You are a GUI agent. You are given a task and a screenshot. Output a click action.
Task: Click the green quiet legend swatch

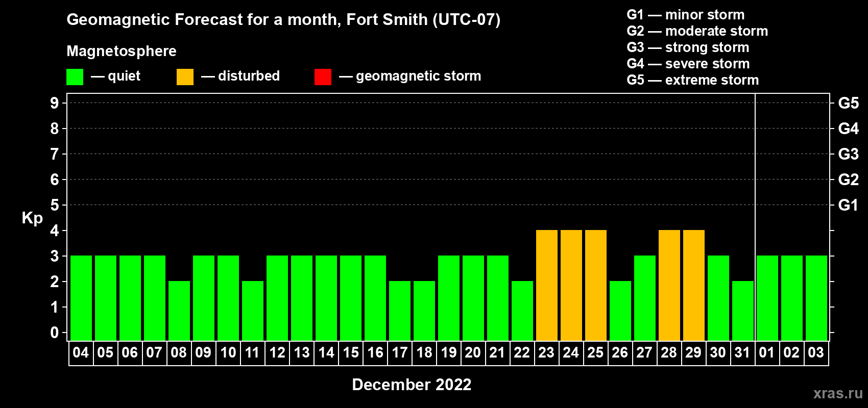[x=75, y=77]
